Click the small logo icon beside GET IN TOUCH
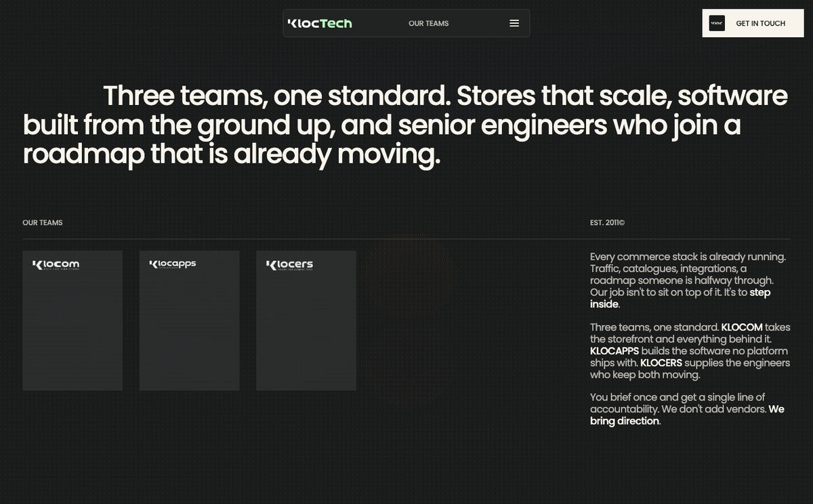This screenshot has height=504, width=813. coord(717,23)
